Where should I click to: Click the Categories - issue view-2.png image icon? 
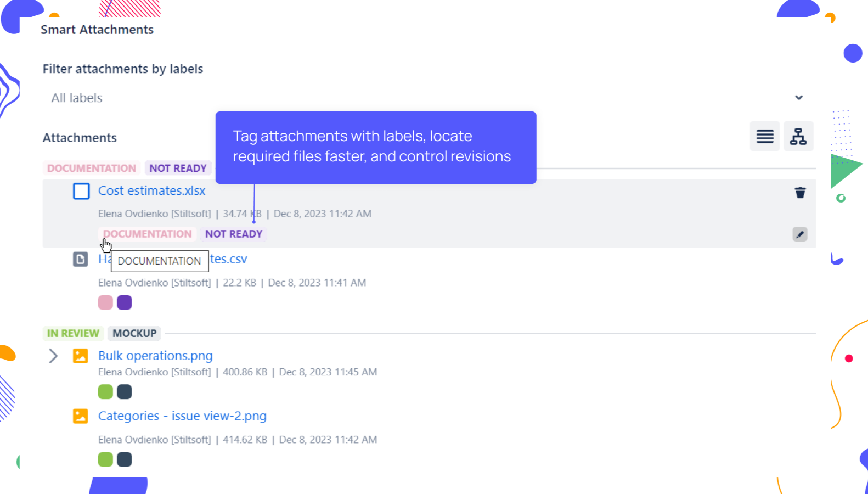(81, 416)
